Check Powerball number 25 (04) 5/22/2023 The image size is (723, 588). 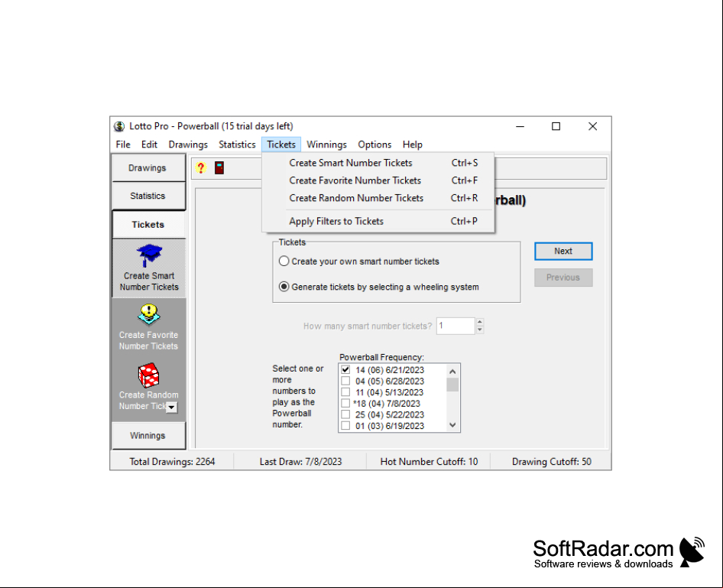345,414
